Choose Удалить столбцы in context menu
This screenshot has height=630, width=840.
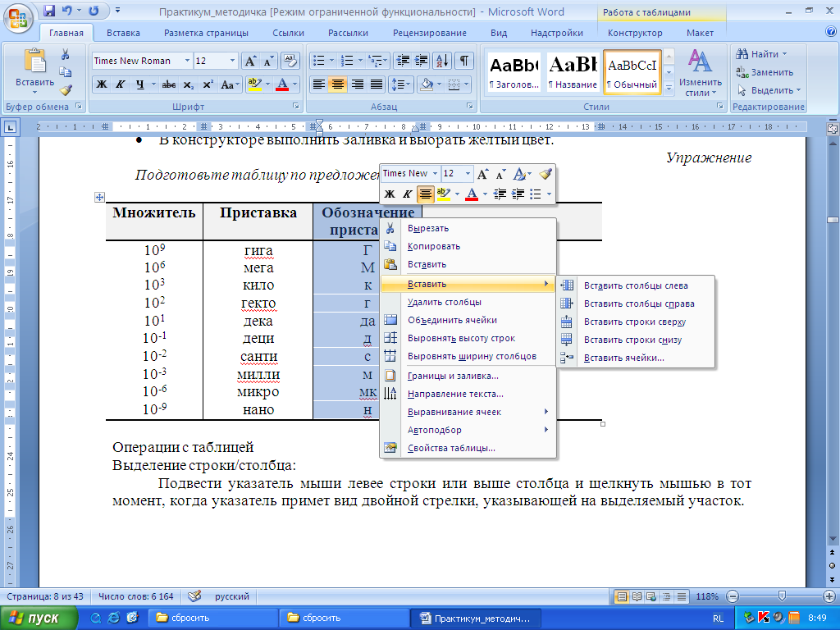coord(467,302)
